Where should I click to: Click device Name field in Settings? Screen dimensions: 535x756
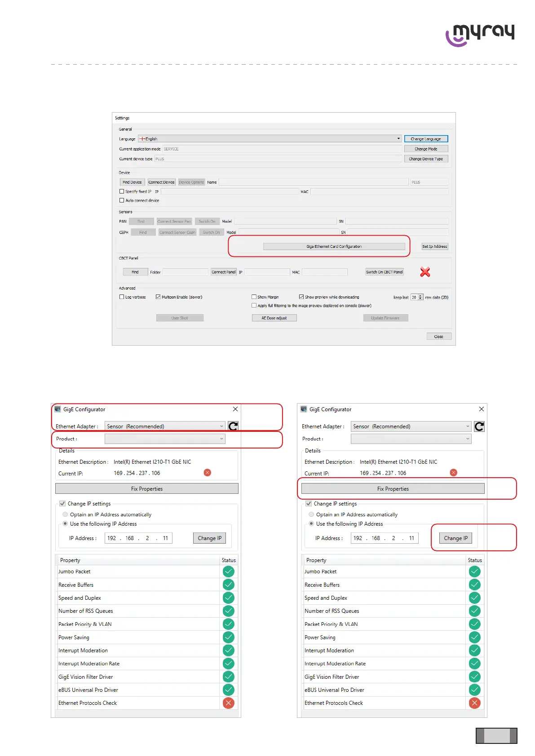[x=314, y=182]
